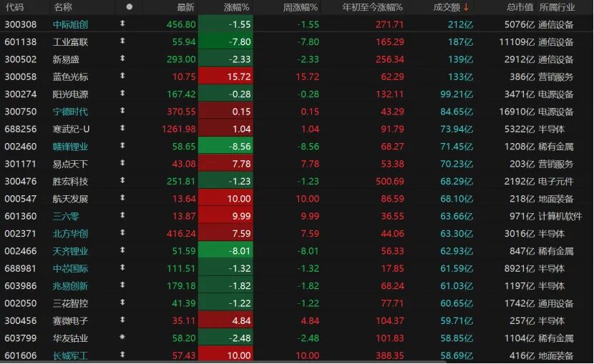The image size is (594, 364).
Task: Open the stock 蓝色光标
Action: pos(70,77)
